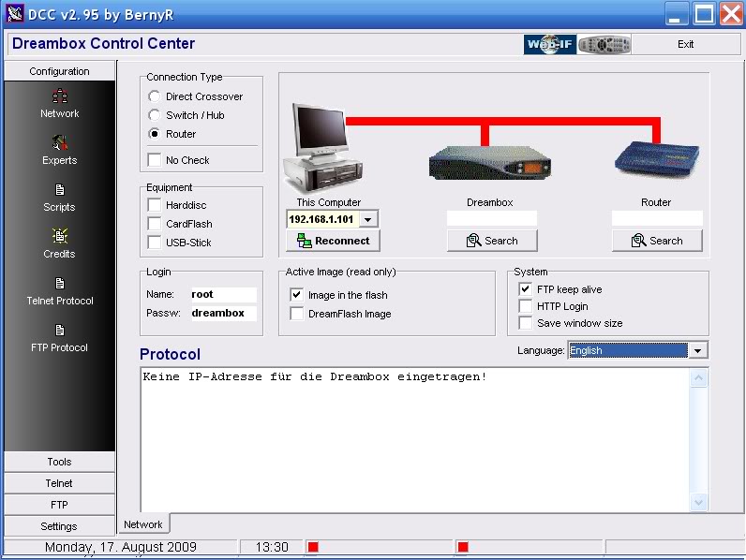
Task: Select Direct Crossover connection type
Action: 154,96
